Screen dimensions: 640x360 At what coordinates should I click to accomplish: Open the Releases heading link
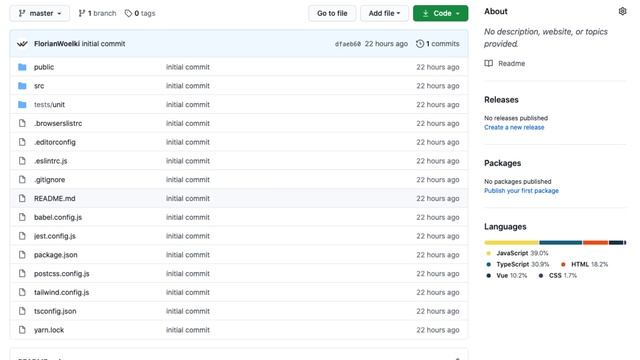[x=501, y=100]
